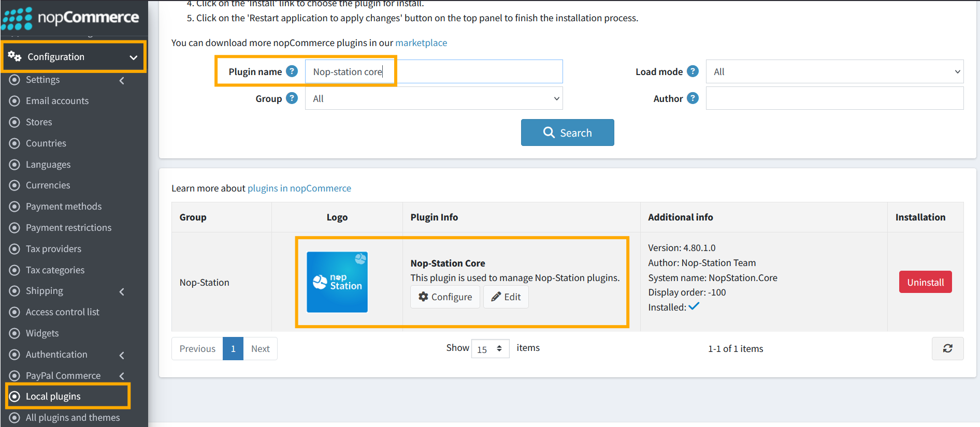Open the Load mode dropdown
The width and height of the screenshot is (980, 427).
tap(835, 71)
